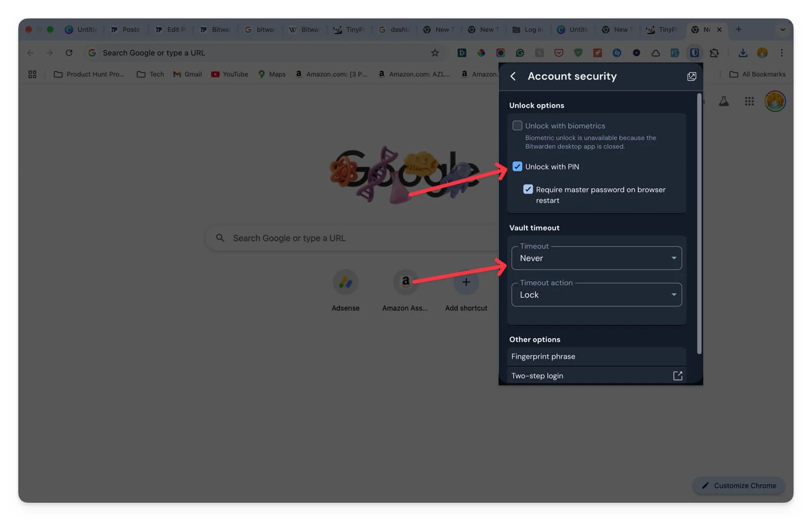This screenshot has width=812, height=521.
Task: Open the Google apps grid
Action: click(x=749, y=101)
